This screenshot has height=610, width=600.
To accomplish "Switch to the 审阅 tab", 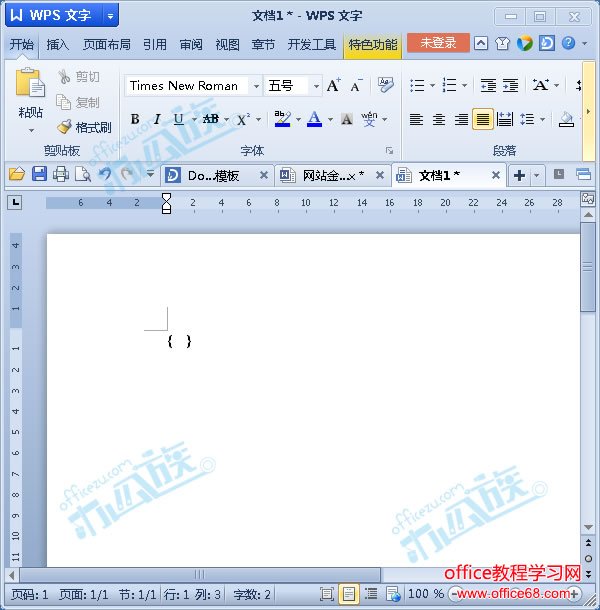I will [x=191, y=44].
